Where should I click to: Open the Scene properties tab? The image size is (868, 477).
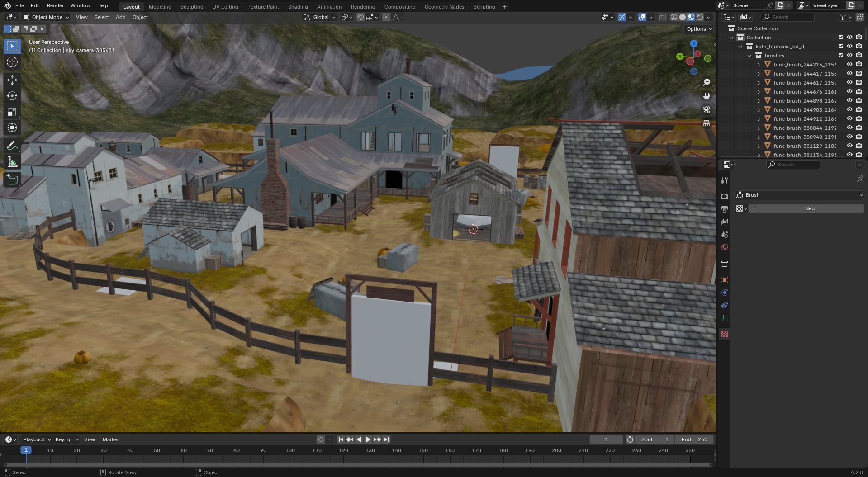(x=725, y=235)
